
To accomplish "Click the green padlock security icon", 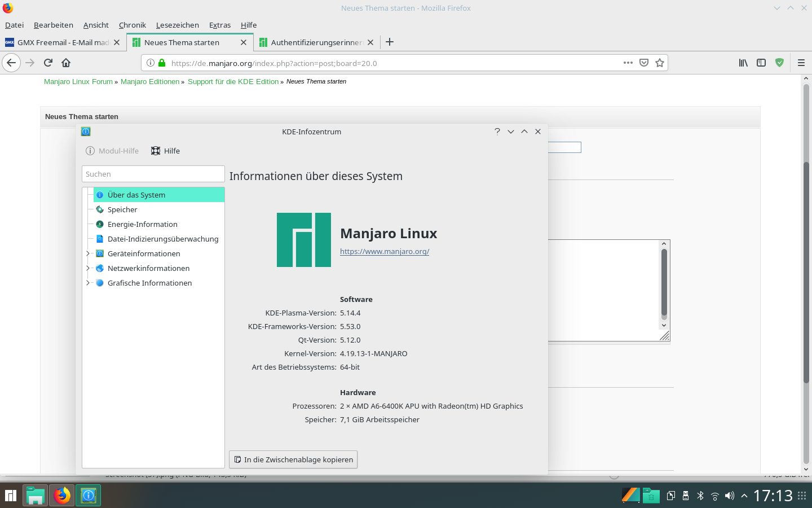I will [x=162, y=63].
